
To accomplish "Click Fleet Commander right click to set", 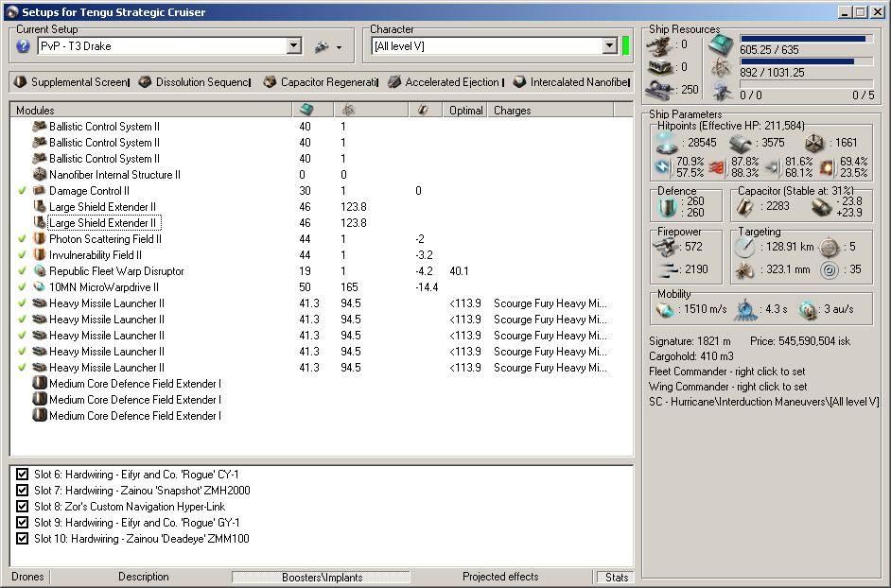I will [727, 372].
